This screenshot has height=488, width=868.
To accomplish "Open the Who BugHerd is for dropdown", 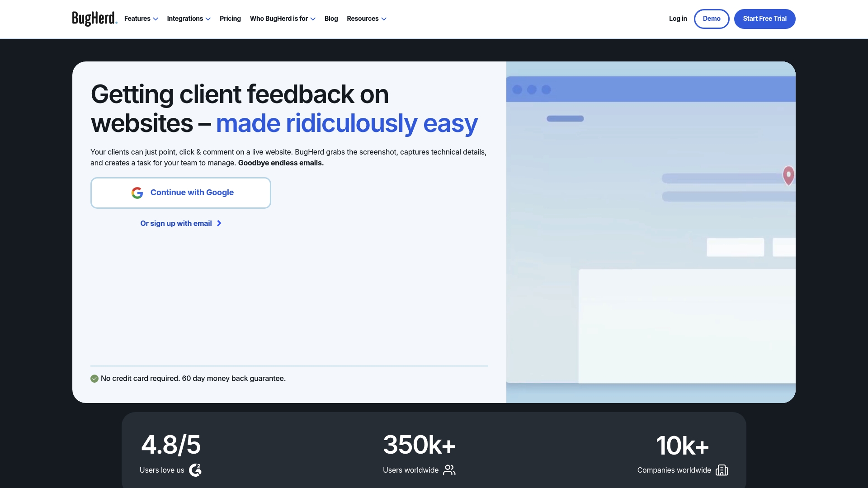I will click(283, 19).
